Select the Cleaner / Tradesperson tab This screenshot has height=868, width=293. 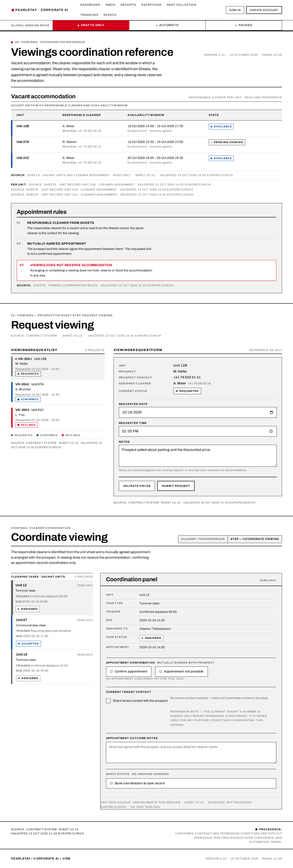[x=203, y=539]
